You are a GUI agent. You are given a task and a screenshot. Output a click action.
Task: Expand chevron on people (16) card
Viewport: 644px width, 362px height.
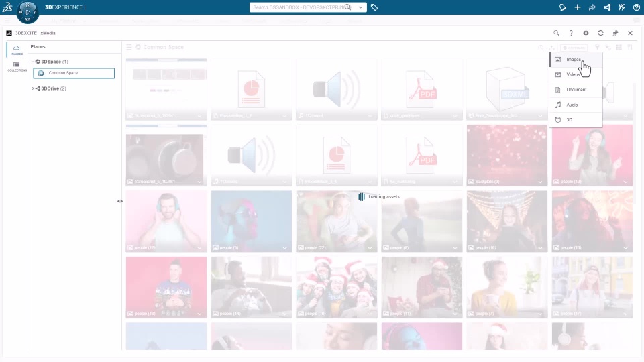(x=625, y=248)
